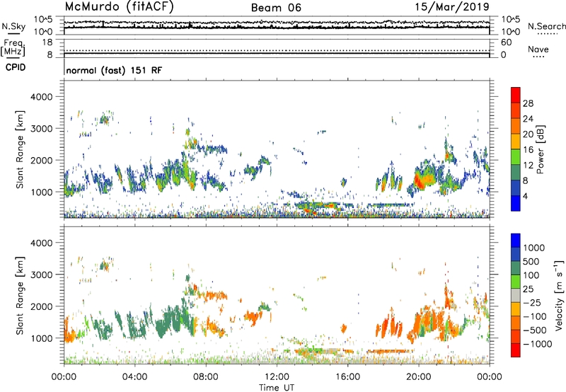This screenshot has width=566, height=392.
Task: Click the "Freq. [MHz]" axis label
Action: (13, 48)
